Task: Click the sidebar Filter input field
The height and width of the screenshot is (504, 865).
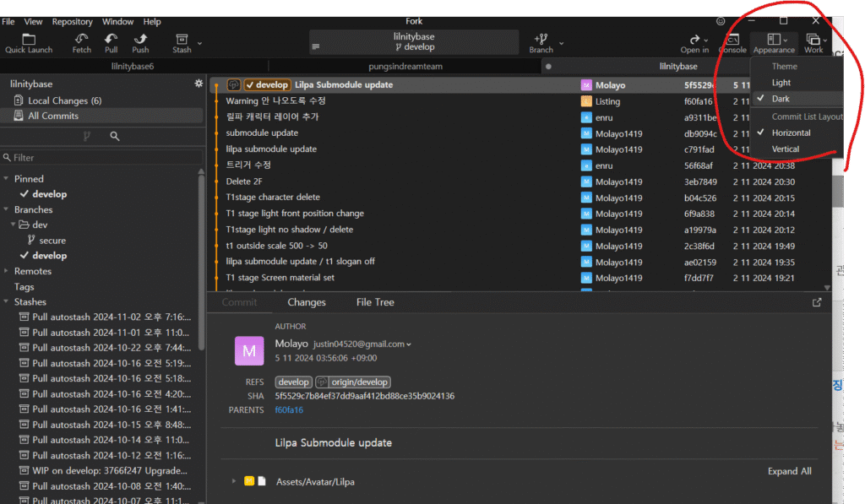Action: click(101, 157)
